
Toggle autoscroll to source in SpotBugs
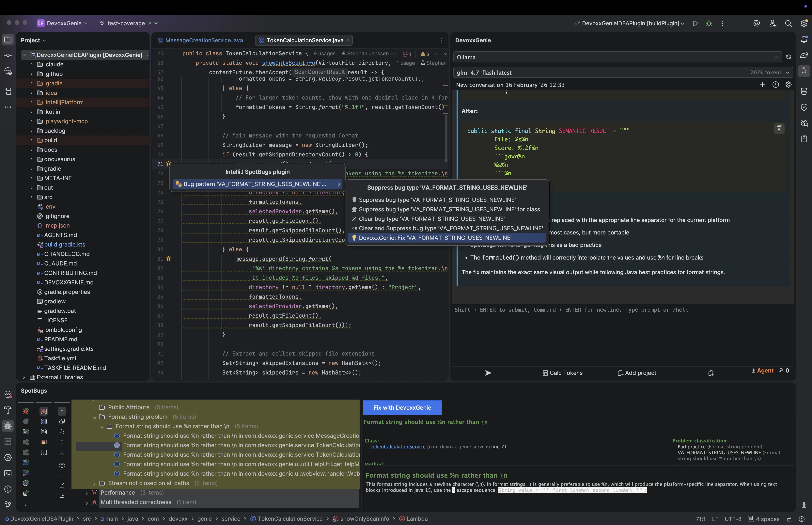[62, 411]
